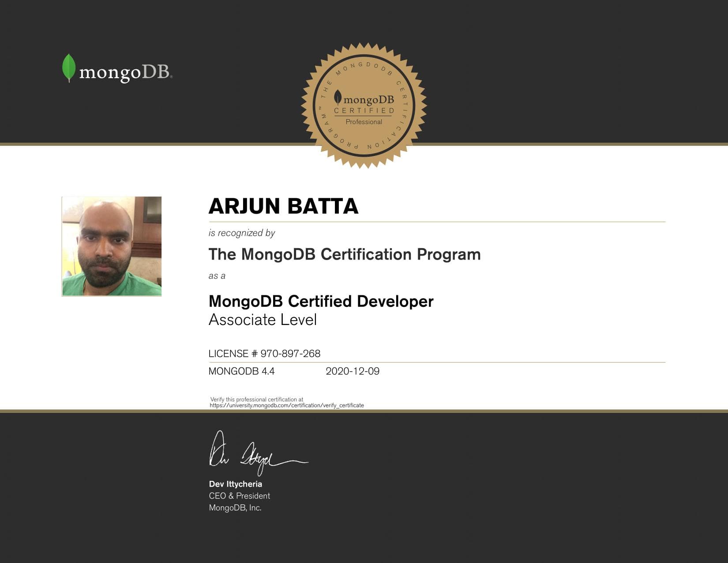
Task: Click 'MongoDB Certified Developer' title
Action: click(321, 301)
